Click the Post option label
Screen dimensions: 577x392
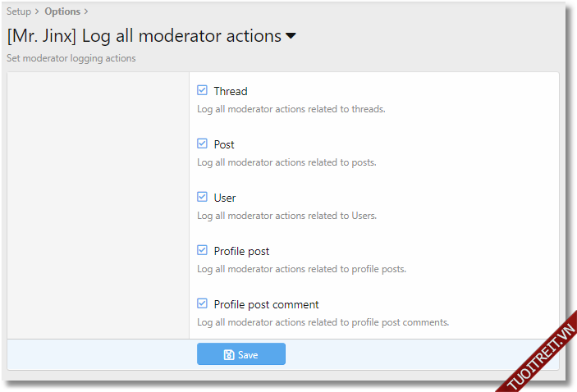click(224, 144)
